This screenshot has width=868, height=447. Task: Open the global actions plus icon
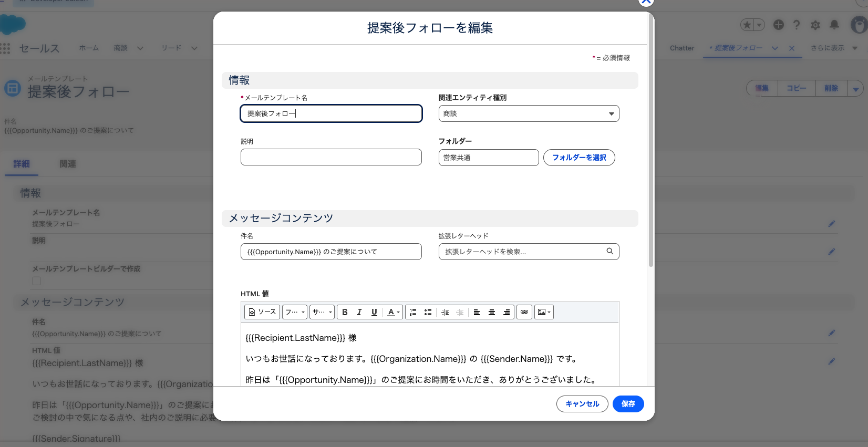779,25
